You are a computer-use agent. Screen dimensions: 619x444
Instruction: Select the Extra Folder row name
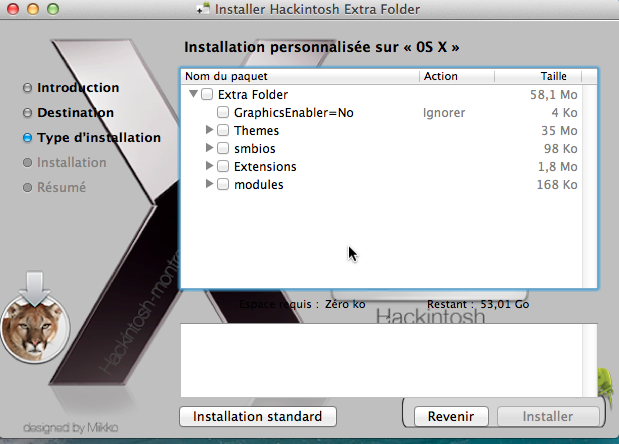pos(253,95)
